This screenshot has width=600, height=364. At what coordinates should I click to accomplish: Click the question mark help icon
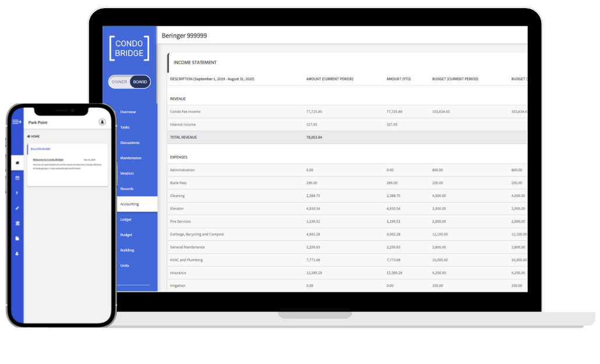coord(17,193)
